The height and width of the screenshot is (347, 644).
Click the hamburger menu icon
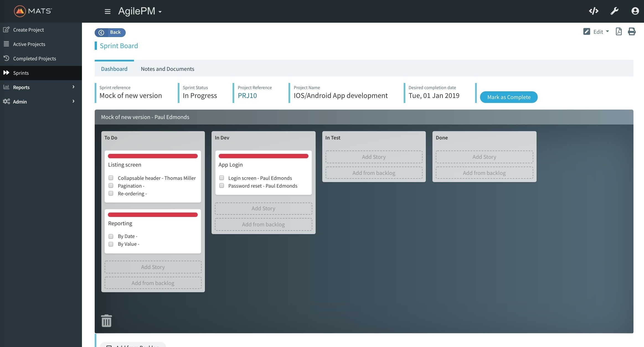point(108,11)
